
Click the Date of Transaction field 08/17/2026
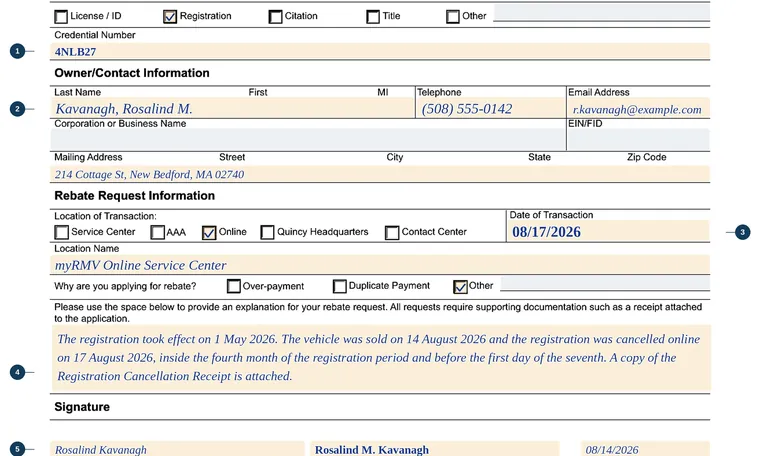pyautogui.click(x=608, y=231)
